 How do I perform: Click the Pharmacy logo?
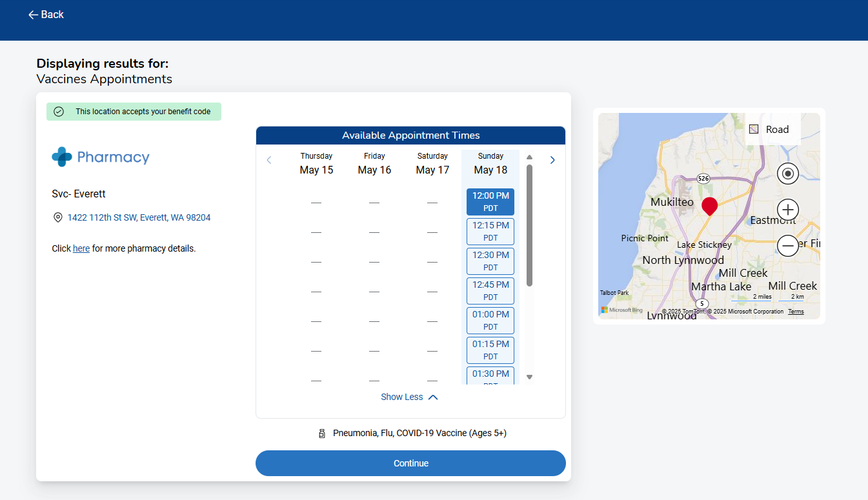pyautogui.click(x=101, y=157)
